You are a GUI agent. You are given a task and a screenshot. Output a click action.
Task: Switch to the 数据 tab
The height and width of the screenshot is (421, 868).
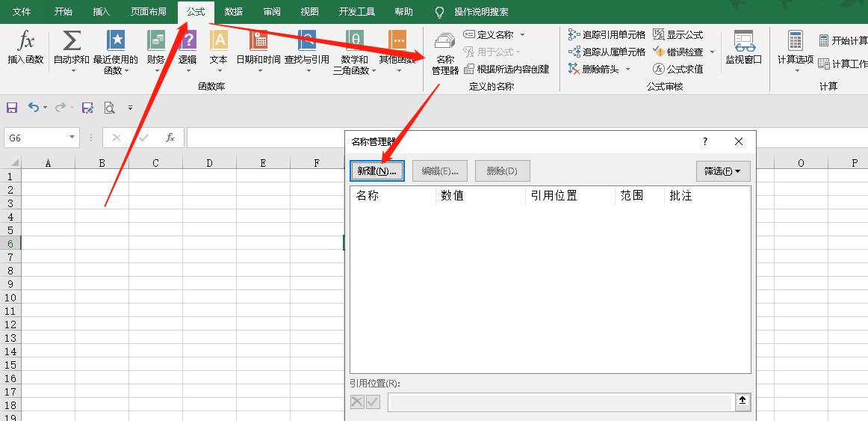[x=234, y=12]
